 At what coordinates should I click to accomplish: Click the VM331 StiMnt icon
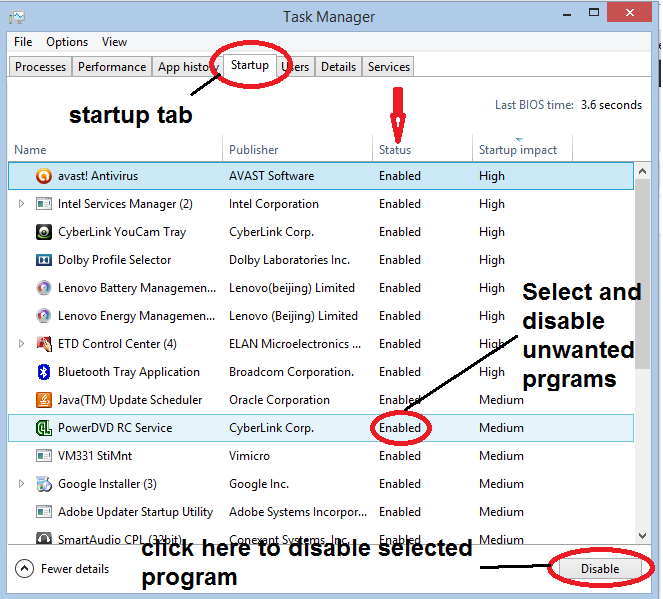pyautogui.click(x=44, y=456)
